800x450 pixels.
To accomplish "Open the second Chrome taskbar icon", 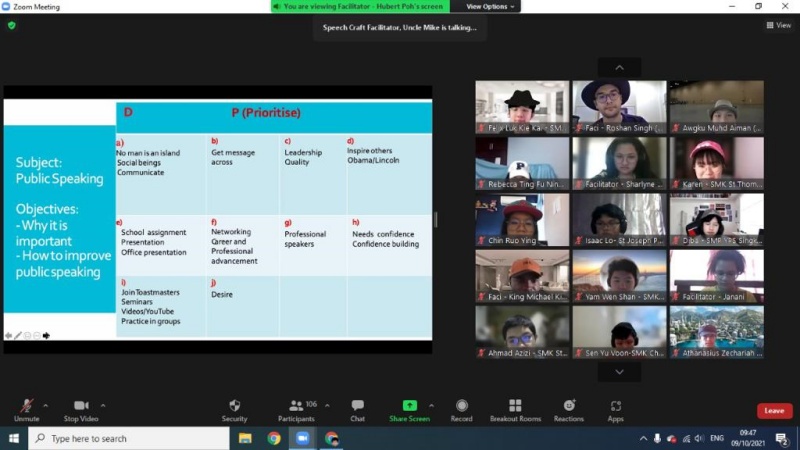I will (332, 438).
